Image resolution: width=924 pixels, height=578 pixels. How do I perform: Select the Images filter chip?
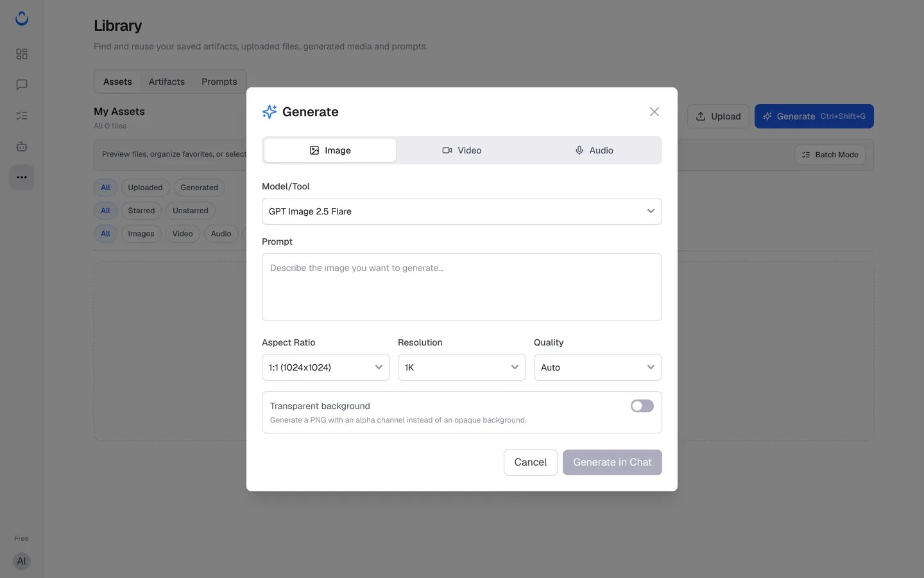point(141,234)
